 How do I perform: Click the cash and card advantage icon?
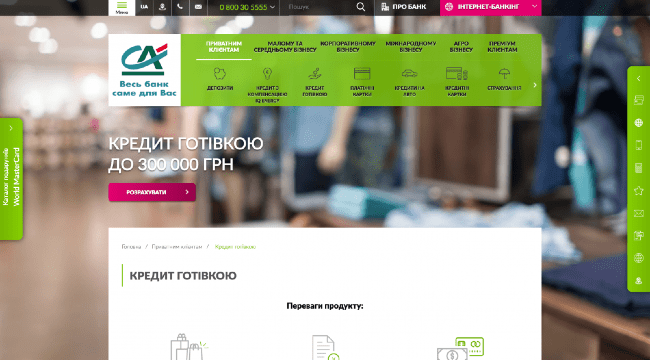(x=460, y=348)
